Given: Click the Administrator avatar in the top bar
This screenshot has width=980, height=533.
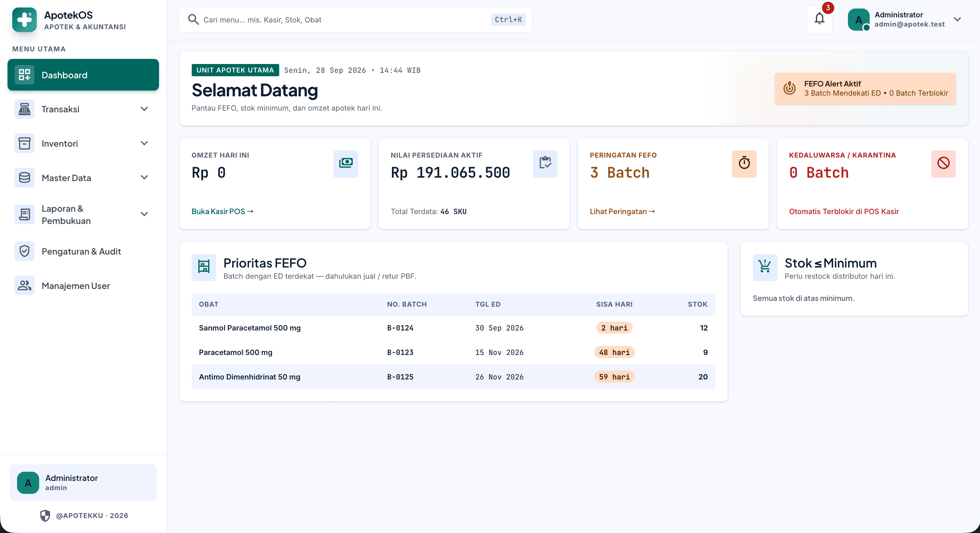Looking at the screenshot, I should (x=859, y=20).
